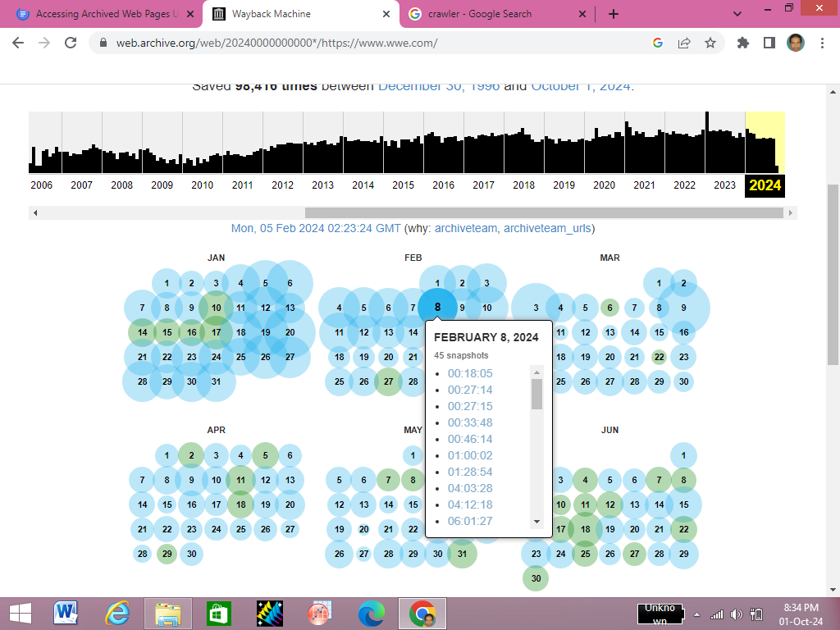Open the 04:12:18 snapshot
Viewport: 840px width, 630px height.
[x=470, y=504]
